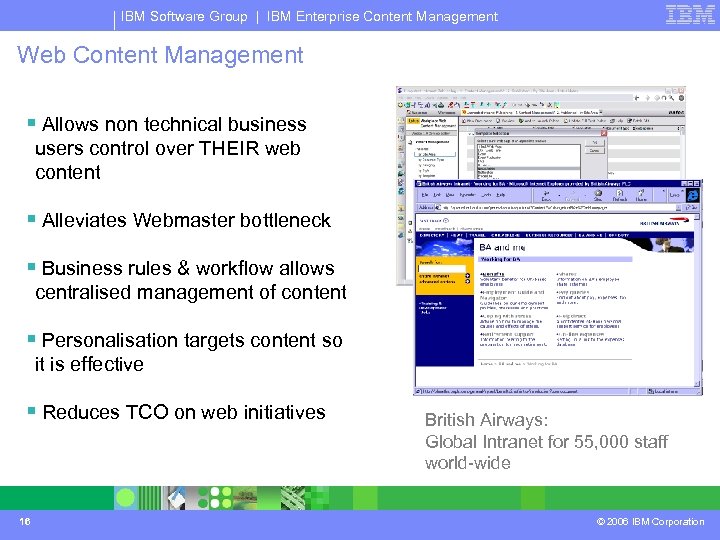Click the Internet Explorer 'e' logo
The image size is (720, 540).
[x=692, y=195]
